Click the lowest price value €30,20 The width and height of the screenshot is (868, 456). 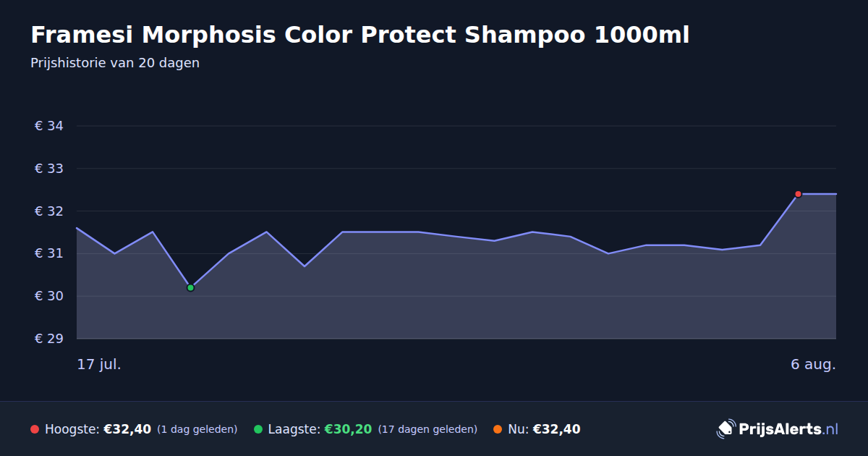pos(348,429)
